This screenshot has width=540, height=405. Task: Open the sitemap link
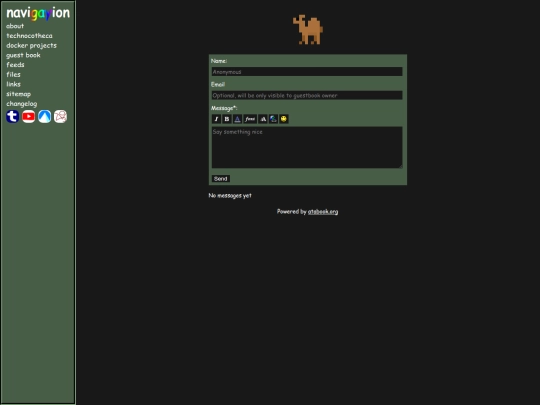tap(19, 94)
